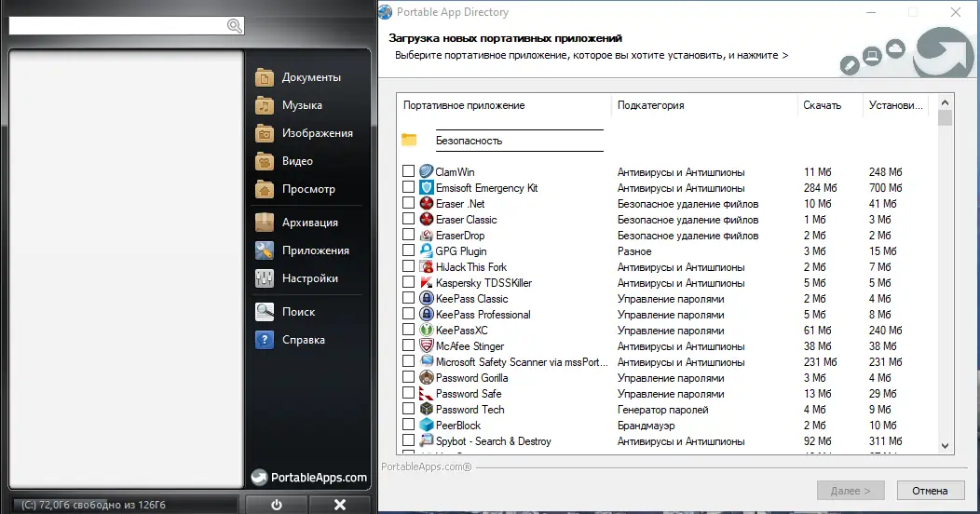Viewport: 980px width, 514px height.
Task: Click the Eraser Classic app icon
Action: tap(427, 219)
